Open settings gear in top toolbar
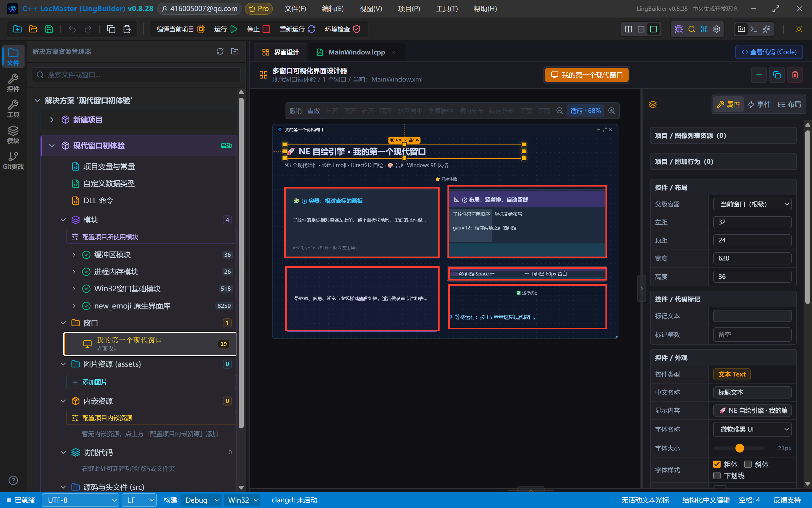The height and width of the screenshot is (508, 812). tap(716, 29)
